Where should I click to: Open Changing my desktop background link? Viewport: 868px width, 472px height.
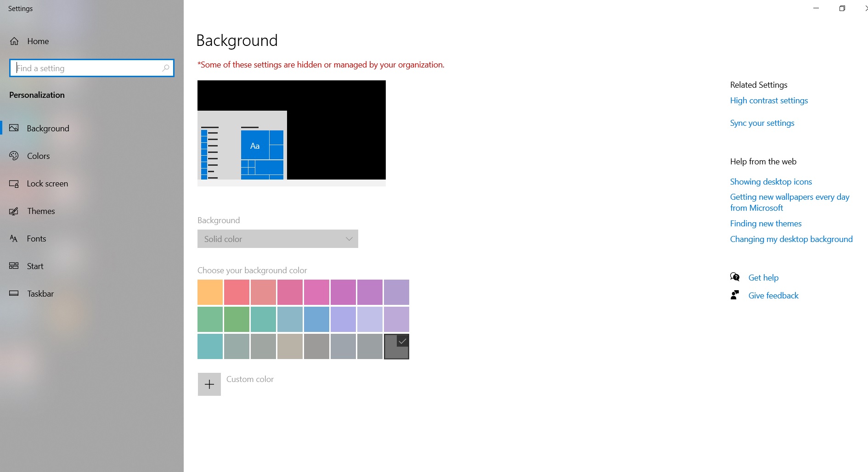click(791, 239)
